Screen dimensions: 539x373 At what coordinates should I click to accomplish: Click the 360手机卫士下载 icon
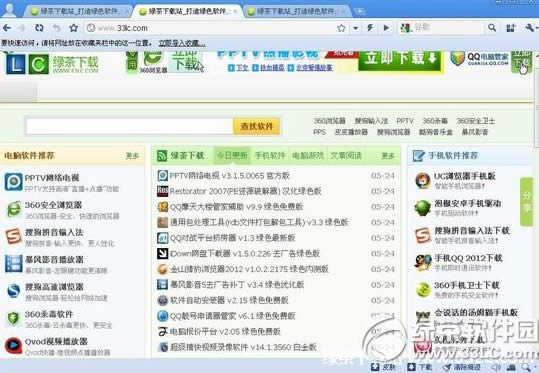coord(423,290)
